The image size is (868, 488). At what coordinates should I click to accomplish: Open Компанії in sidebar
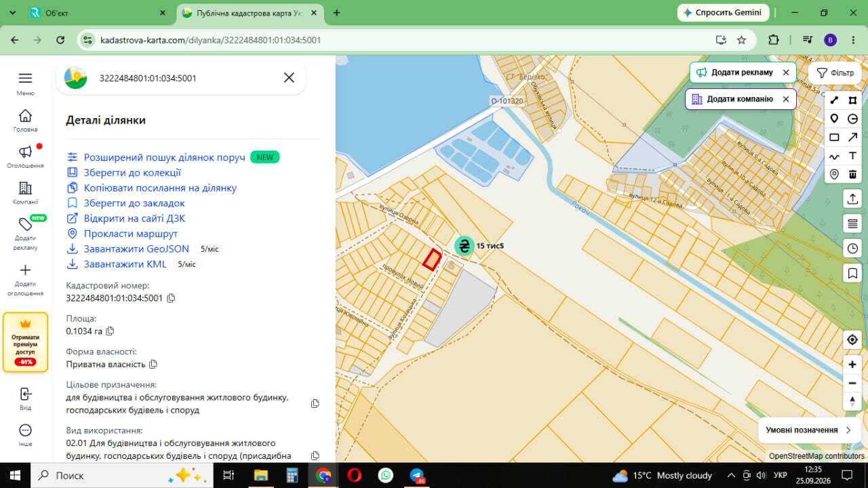[25, 193]
